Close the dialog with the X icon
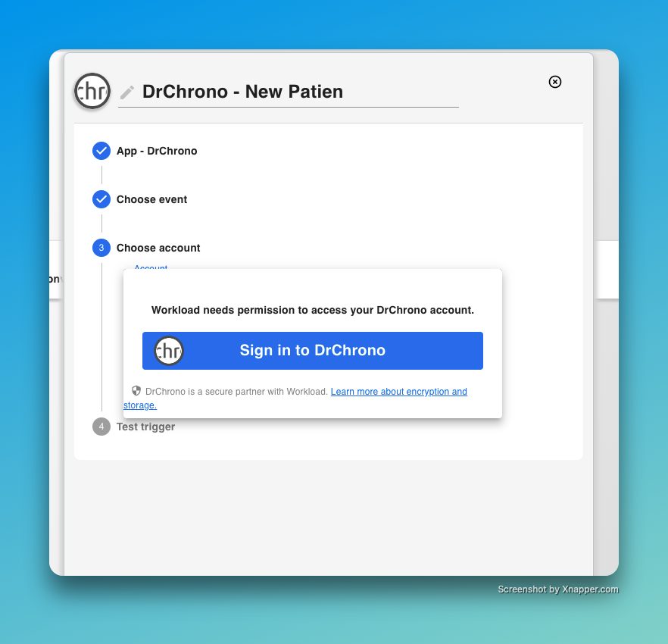The image size is (668, 644). click(554, 82)
